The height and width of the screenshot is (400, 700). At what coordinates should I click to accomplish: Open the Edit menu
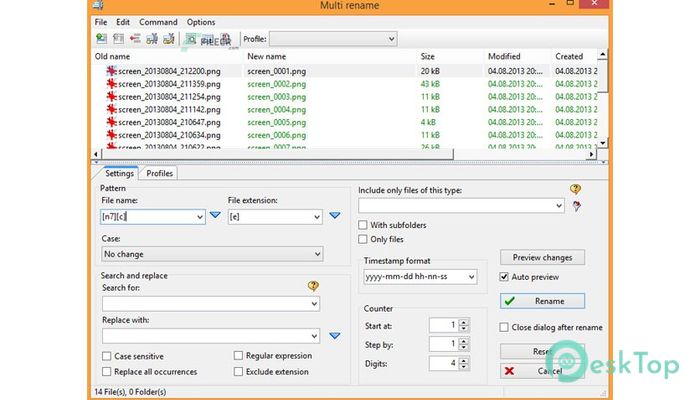[123, 22]
